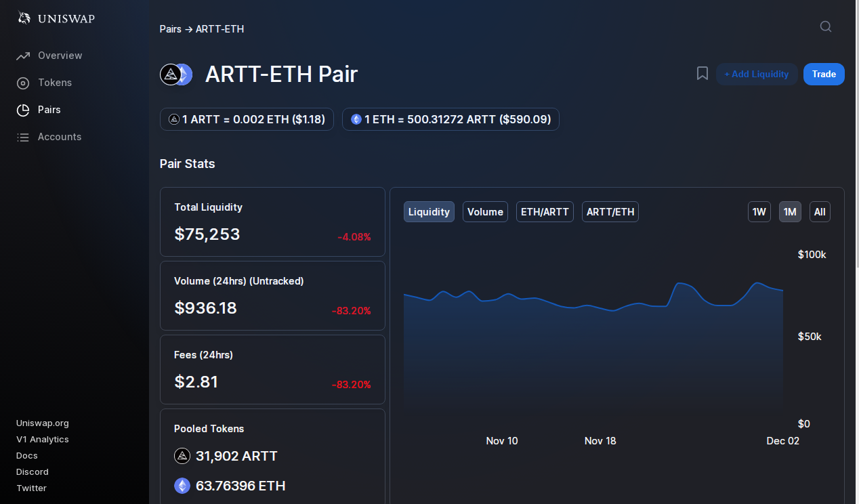
Task: Select the Liquidity chart view
Action: [x=429, y=212]
